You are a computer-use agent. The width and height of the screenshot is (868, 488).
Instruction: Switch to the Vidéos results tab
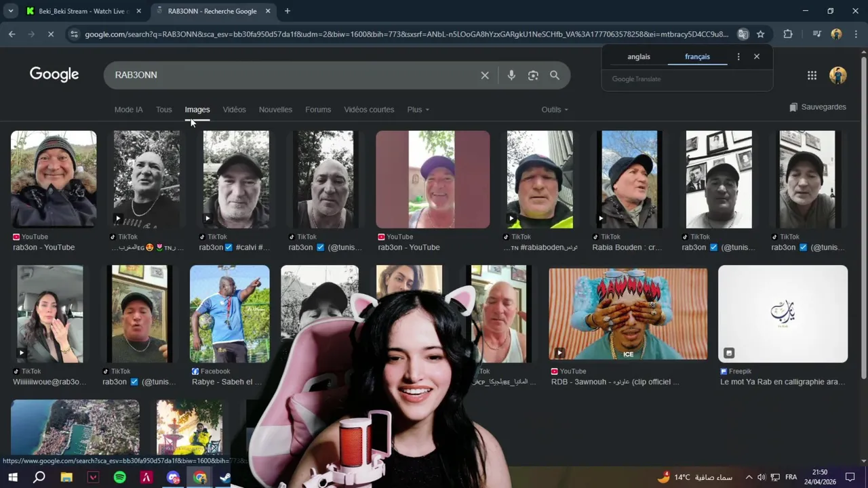(235, 110)
